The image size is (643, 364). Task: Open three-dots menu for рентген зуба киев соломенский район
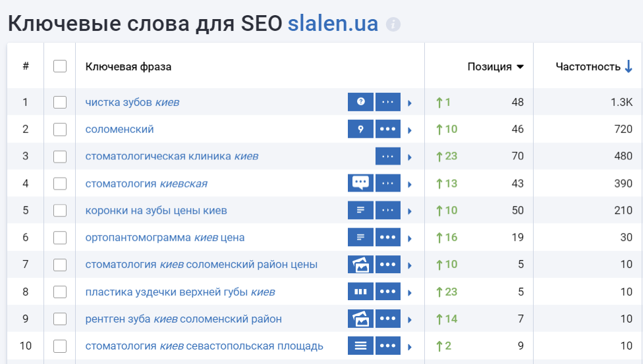[x=388, y=319]
